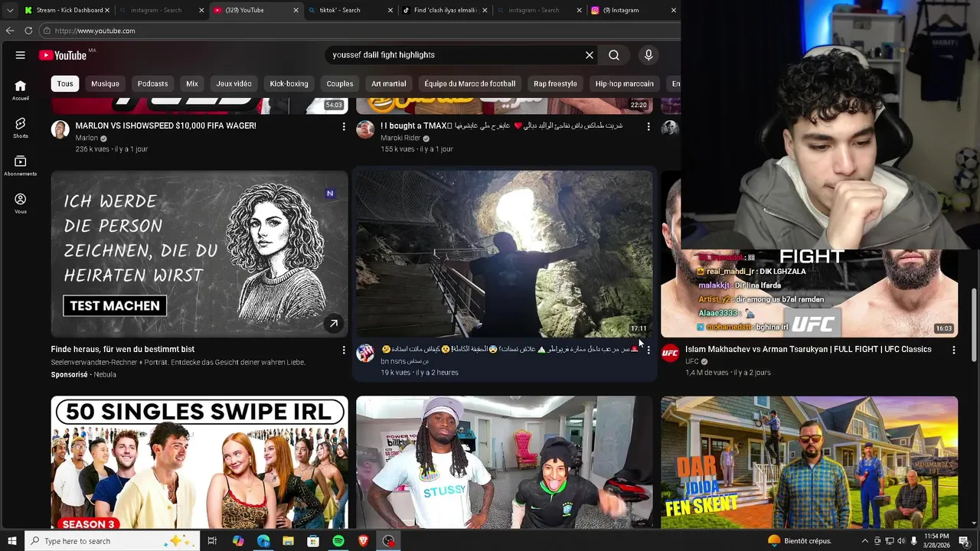Viewport: 980px width, 551px height.
Task: Open the YouTube hamburger guide menu
Action: [x=21, y=55]
